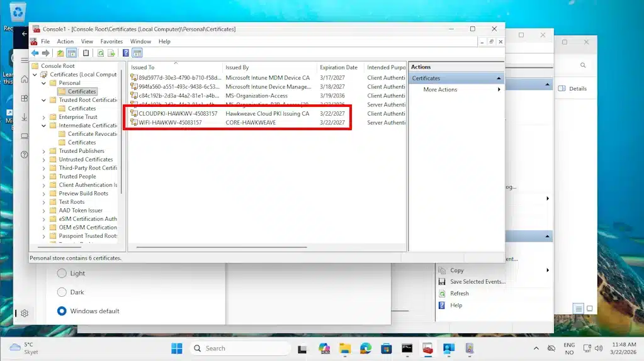This screenshot has width=644, height=361.
Task: Open the Favorites menu
Action: click(x=111, y=42)
